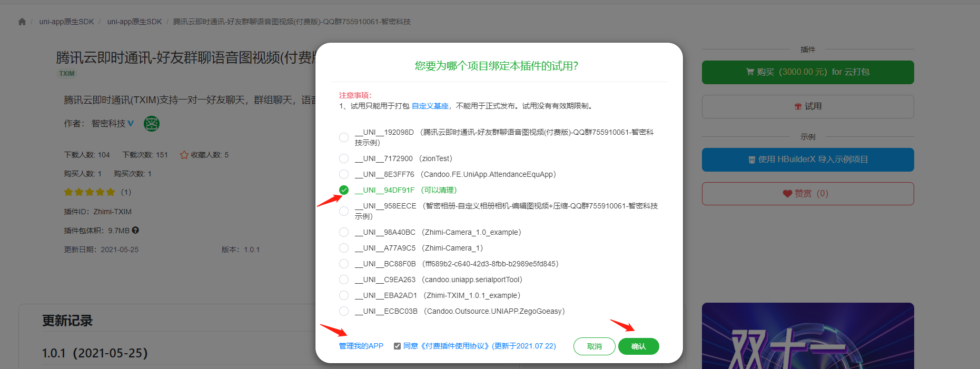
Task: Select the __UNI__192098D project radio
Action: (x=344, y=137)
